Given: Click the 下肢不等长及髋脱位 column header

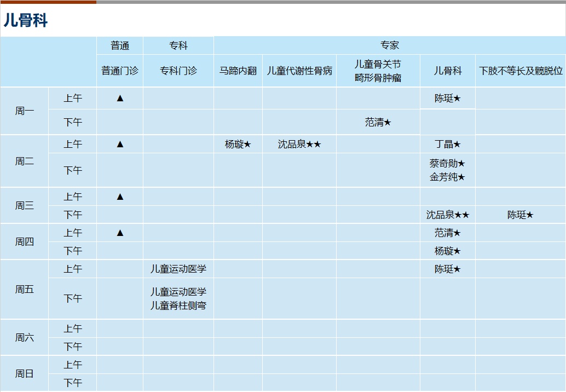Looking at the screenshot, I should (x=521, y=71).
